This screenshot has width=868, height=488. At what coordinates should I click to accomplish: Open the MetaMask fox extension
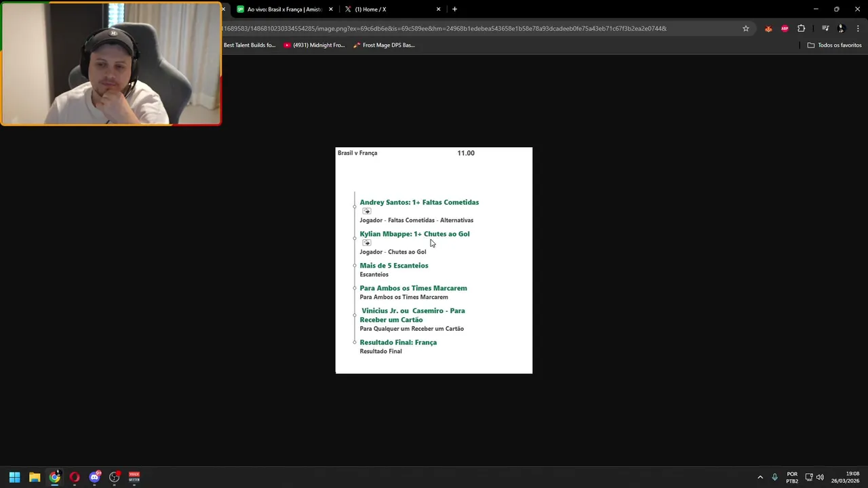[768, 28]
